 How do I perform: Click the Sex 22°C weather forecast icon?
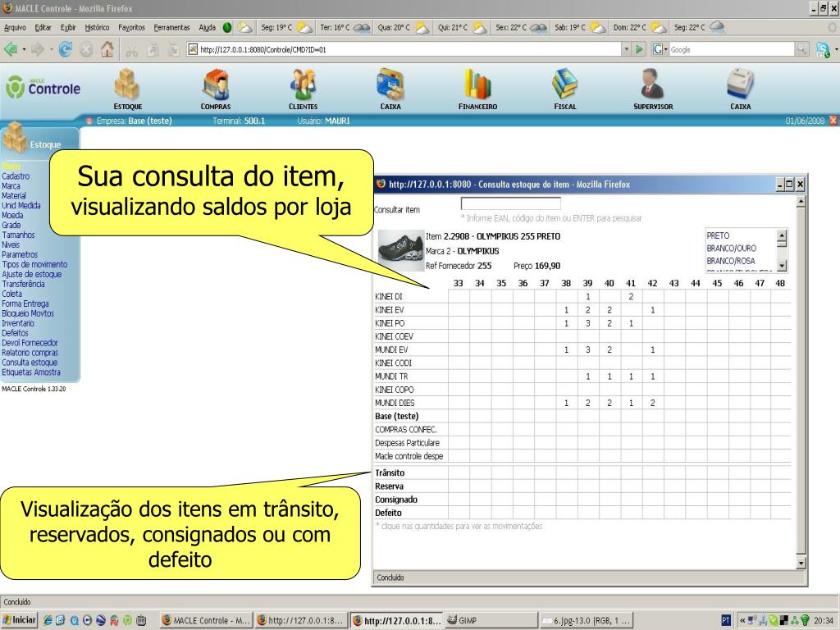(x=538, y=27)
